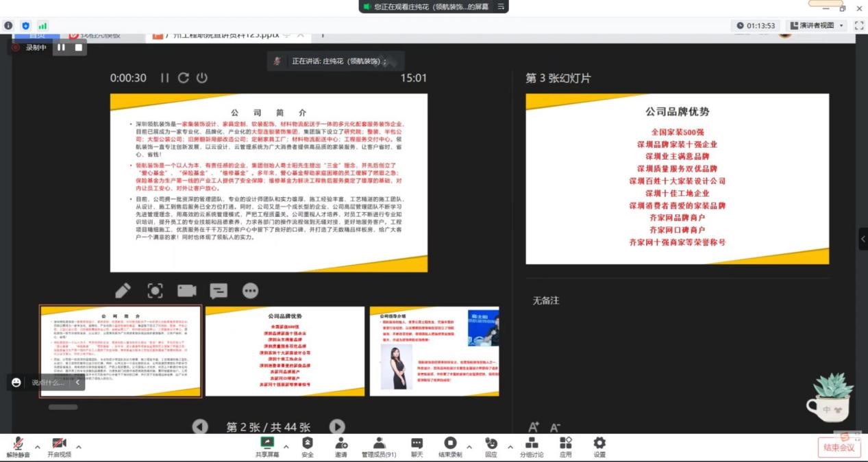The height and width of the screenshot is (462, 868).
Task: Open the subtitle speech-bubble icon under the slide
Action: [x=219, y=291]
